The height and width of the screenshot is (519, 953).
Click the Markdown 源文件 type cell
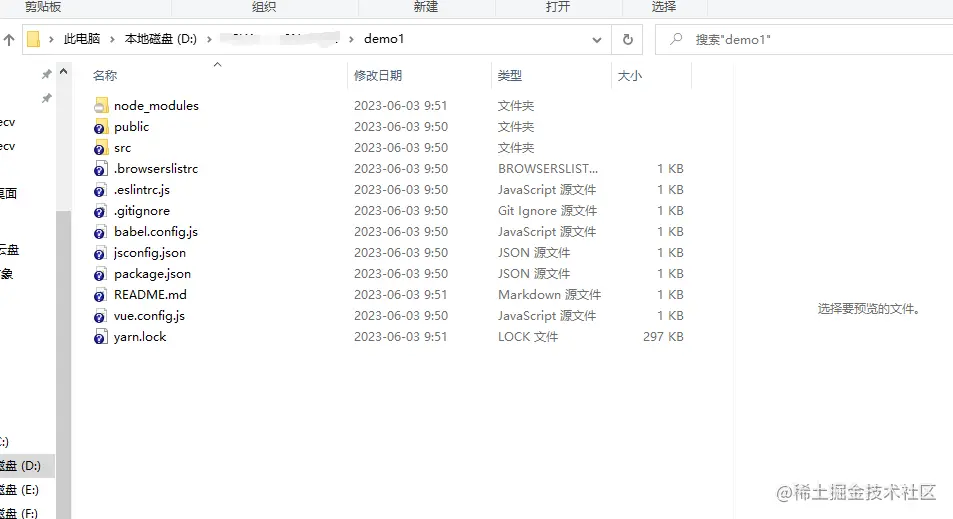coord(549,295)
